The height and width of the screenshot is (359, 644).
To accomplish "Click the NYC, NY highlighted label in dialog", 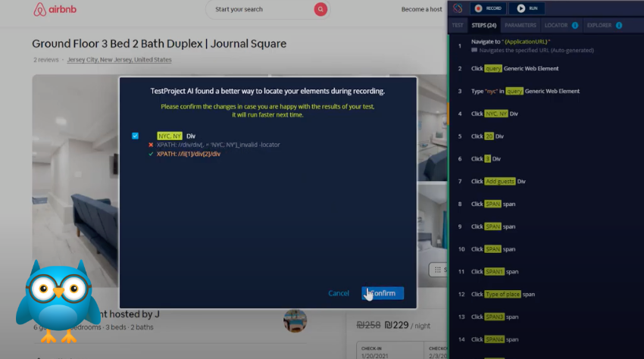I will click(x=170, y=136).
